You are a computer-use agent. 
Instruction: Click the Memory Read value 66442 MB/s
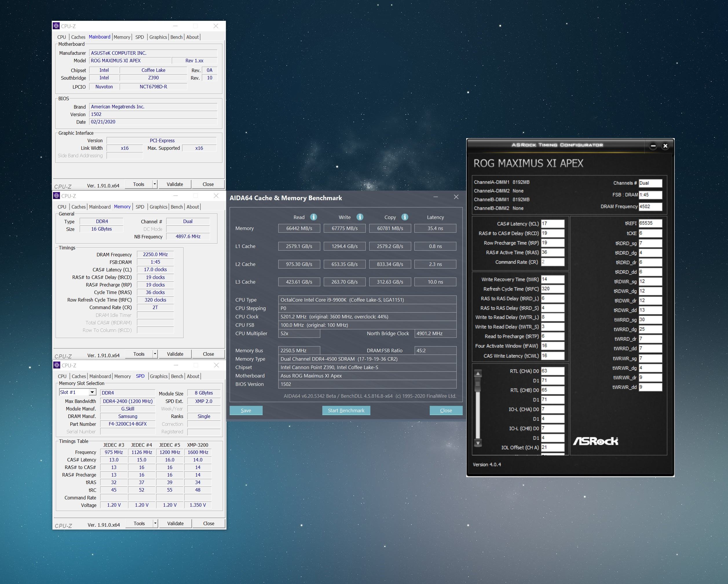[x=299, y=228]
